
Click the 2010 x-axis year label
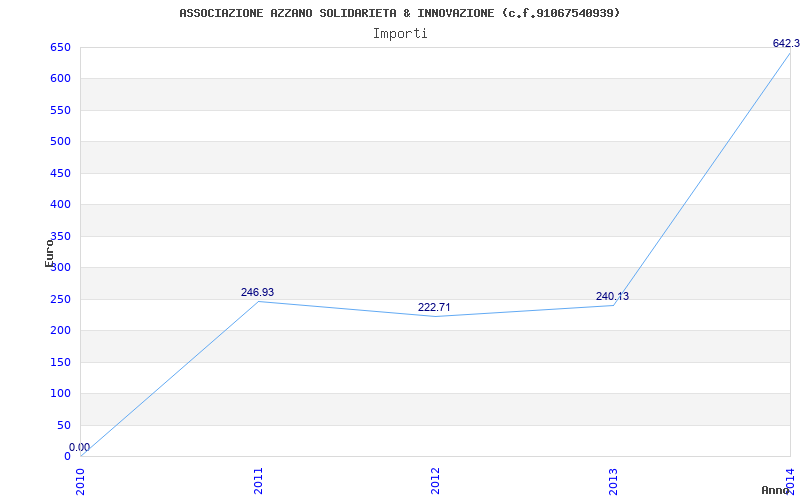(x=81, y=480)
